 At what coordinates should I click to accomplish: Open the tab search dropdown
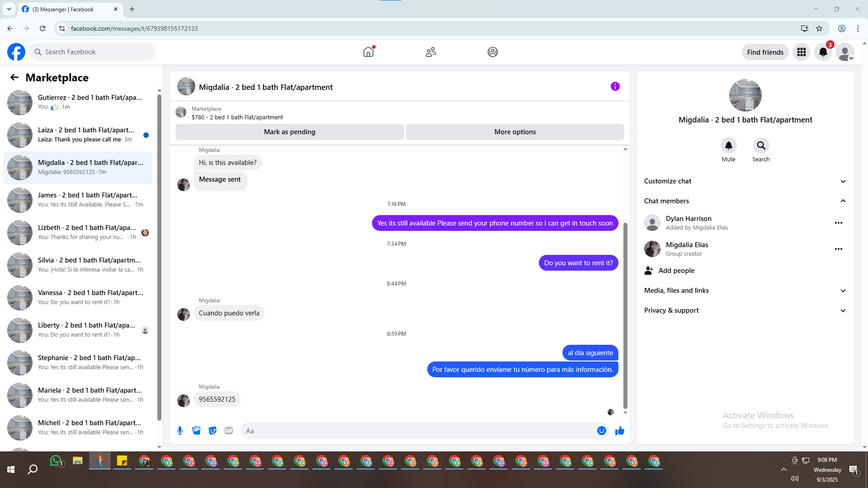9,9
